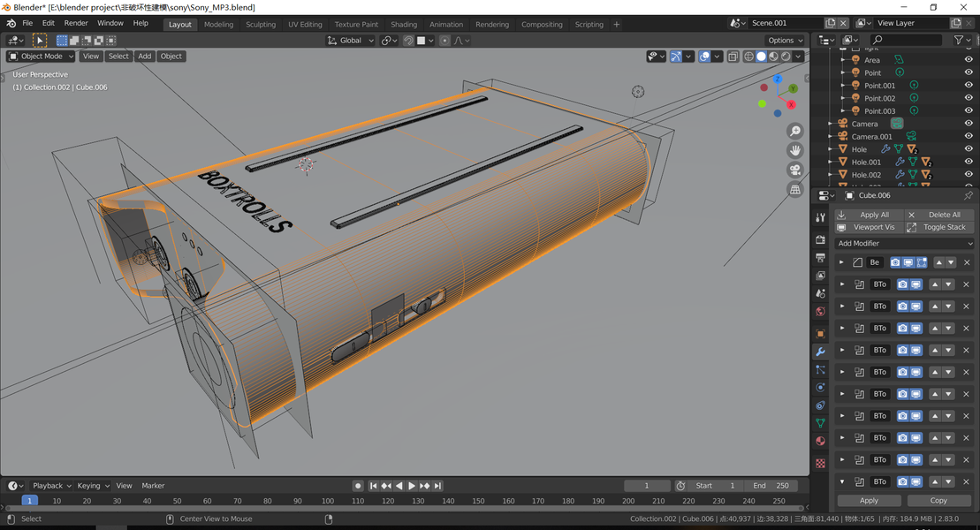Click the Apply All button

point(869,215)
